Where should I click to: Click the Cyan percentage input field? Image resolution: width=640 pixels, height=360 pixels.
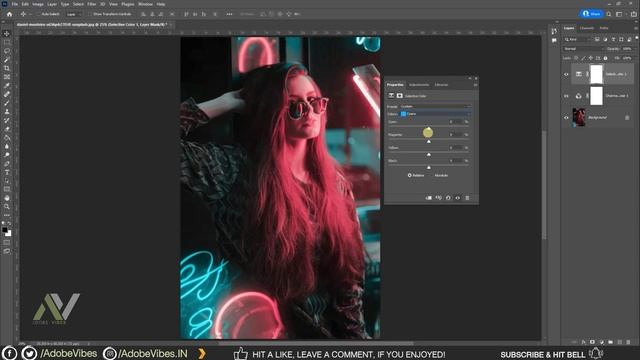pos(455,122)
